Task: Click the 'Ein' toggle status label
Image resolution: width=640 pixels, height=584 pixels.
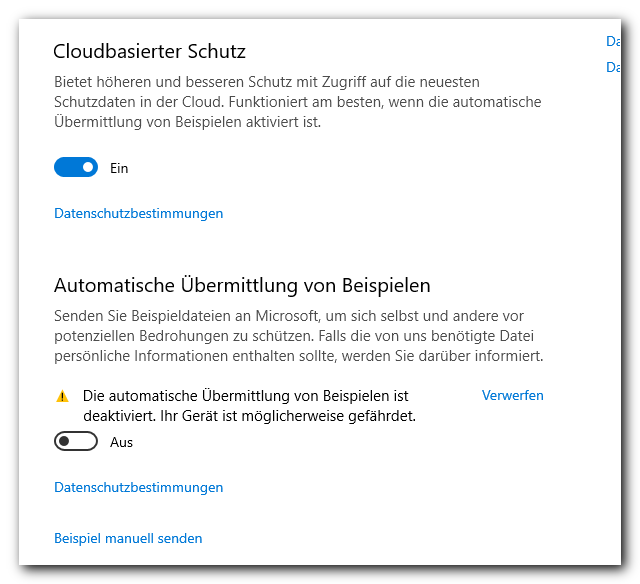Action: click(x=119, y=168)
